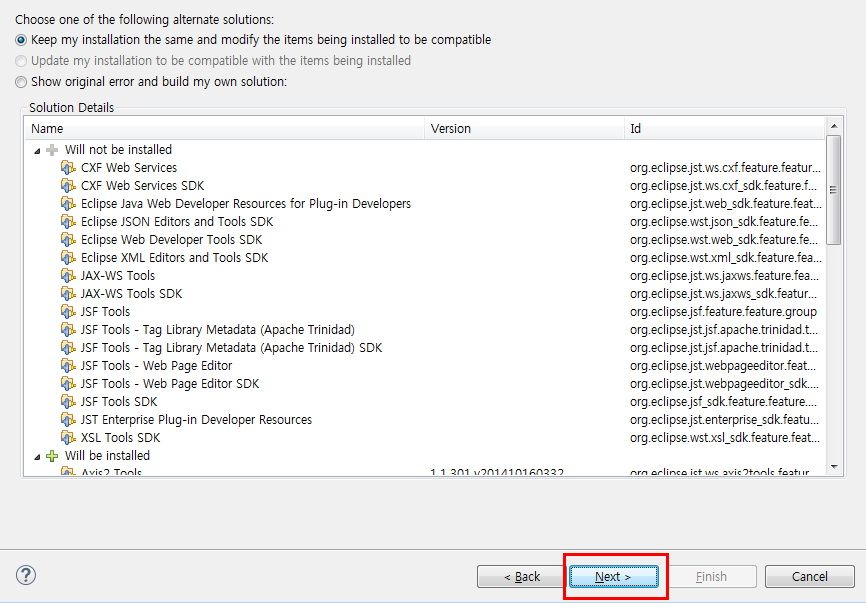
Task: Click the feature icon next to JSF Tools
Action: click(x=68, y=311)
